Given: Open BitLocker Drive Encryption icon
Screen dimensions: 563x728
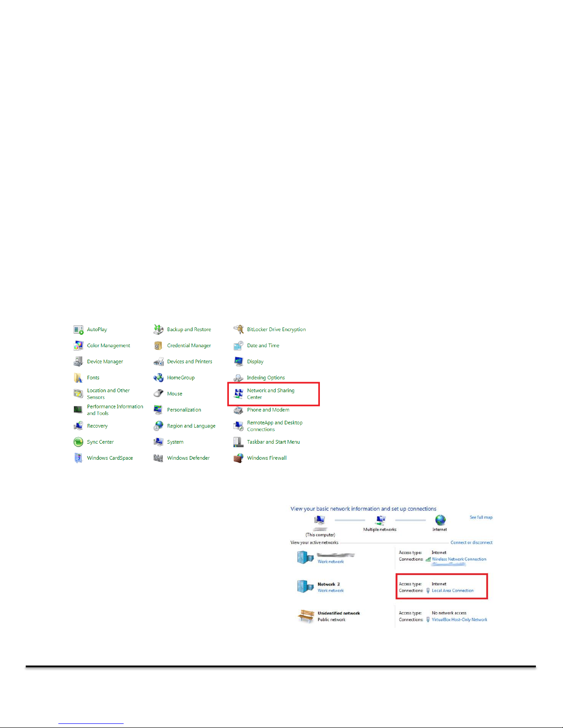Looking at the screenshot, I should tap(239, 329).
